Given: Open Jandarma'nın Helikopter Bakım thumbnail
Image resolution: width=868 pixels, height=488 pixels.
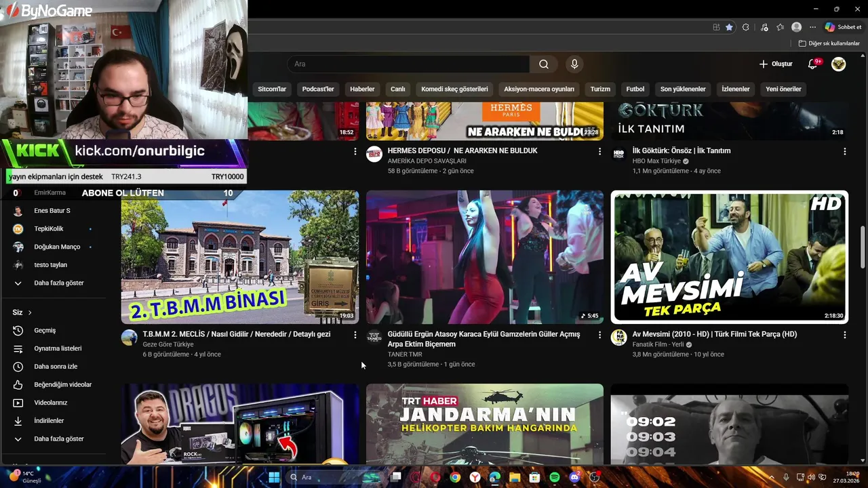Looking at the screenshot, I should tap(485, 424).
